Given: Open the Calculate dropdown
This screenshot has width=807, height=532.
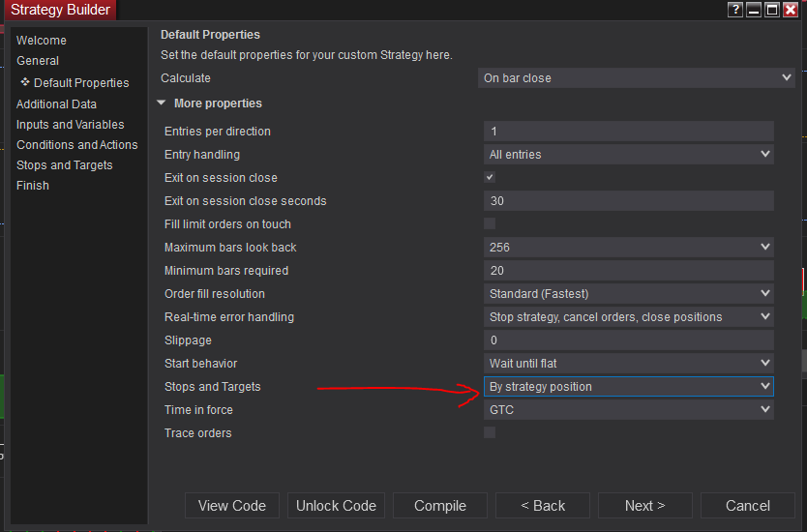Looking at the screenshot, I should click(x=637, y=78).
